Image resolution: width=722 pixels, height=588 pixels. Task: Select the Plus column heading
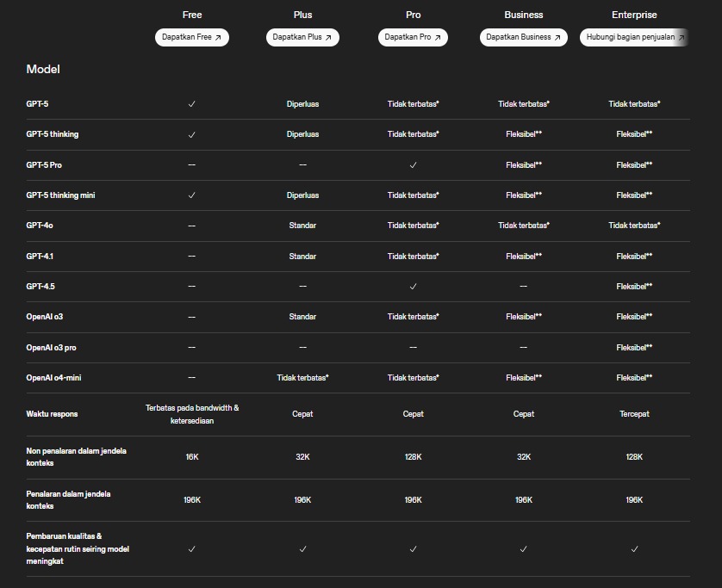coord(302,15)
